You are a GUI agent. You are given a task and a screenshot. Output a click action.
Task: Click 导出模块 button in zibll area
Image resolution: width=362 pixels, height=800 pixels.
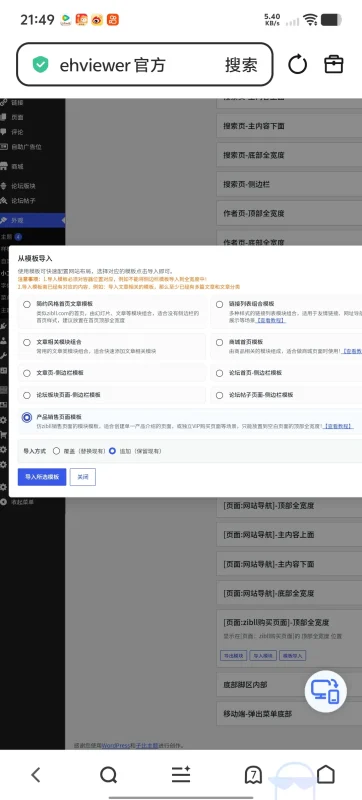point(234,656)
